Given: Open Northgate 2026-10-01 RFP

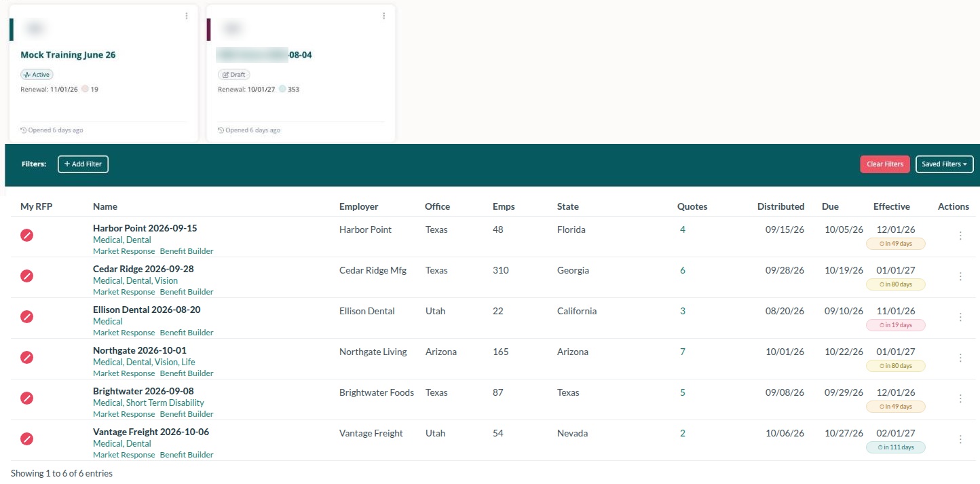Looking at the screenshot, I should 139,350.
